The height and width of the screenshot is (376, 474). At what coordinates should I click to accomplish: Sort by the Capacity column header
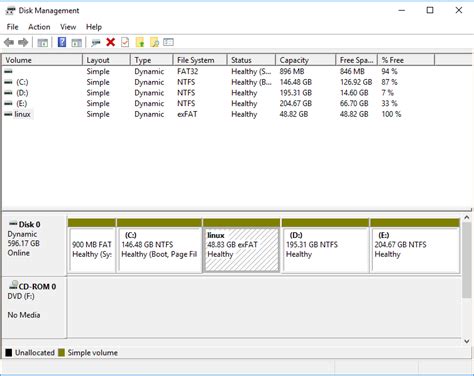tap(305, 60)
